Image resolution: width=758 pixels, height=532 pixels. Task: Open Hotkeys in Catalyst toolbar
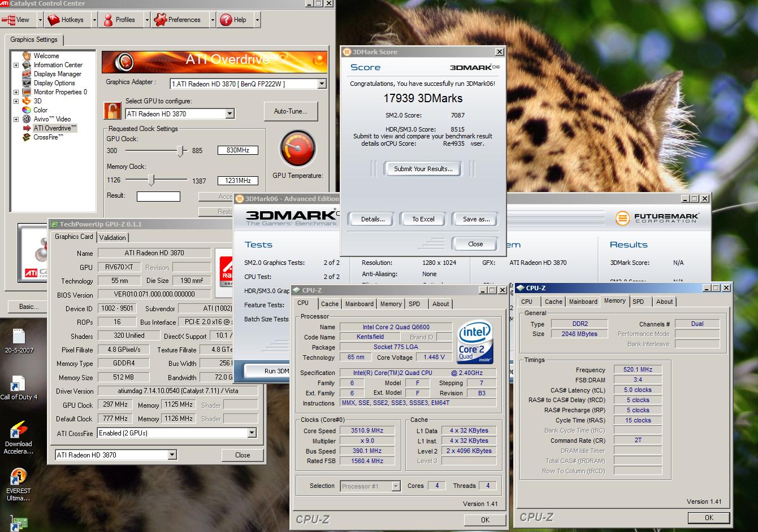click(66, 20)
